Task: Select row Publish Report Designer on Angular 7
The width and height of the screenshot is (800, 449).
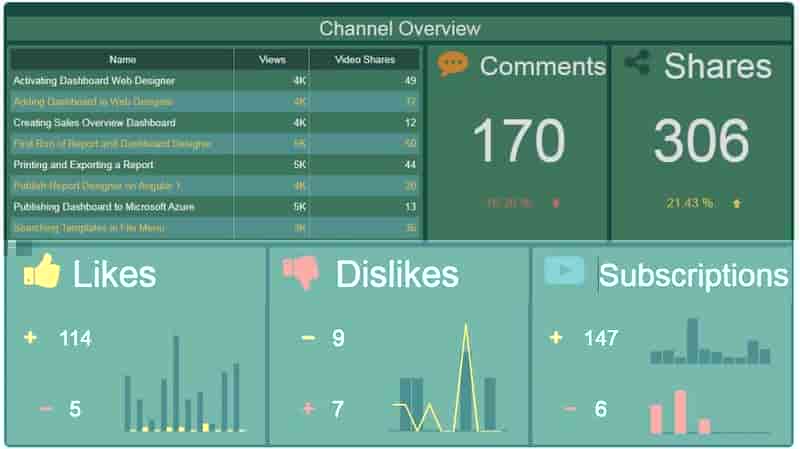Action: [x=215, y=186]
